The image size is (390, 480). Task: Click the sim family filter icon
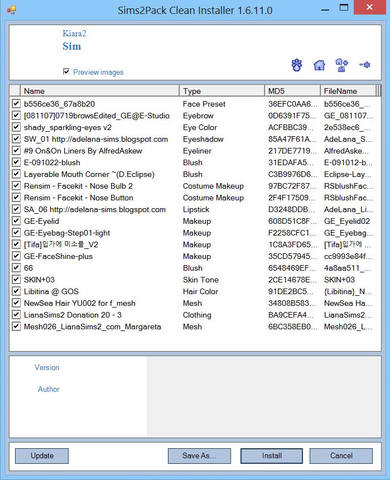click(342, 65)
